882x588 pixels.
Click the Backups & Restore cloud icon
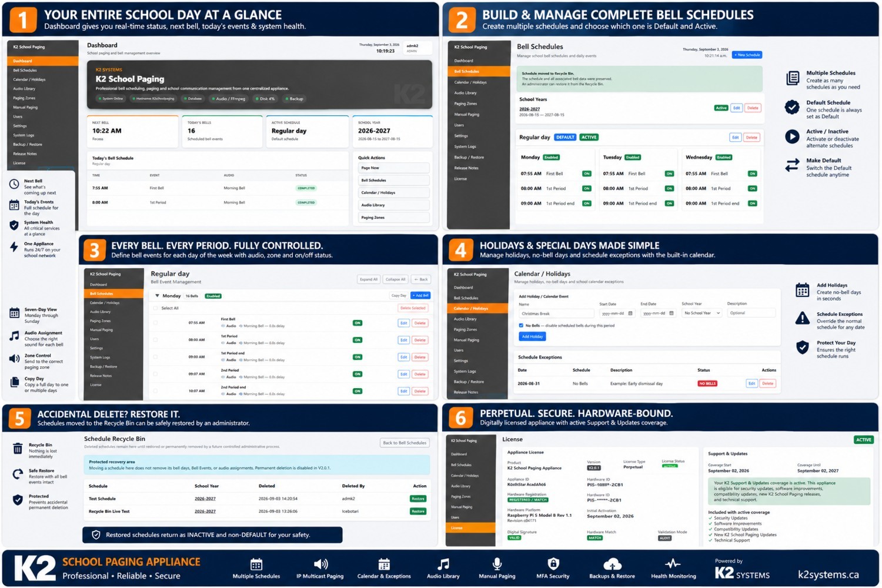pyautogui.click(x=612, y=564)
